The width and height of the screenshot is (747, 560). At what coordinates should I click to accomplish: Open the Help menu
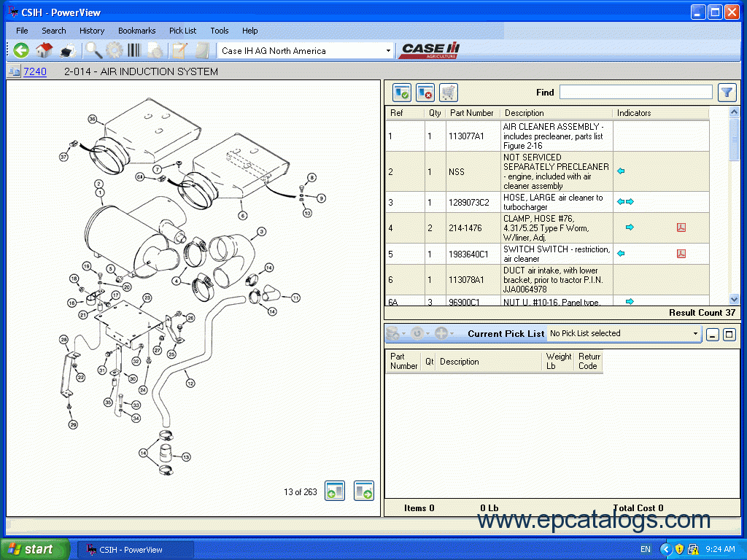tap(249, 31)
